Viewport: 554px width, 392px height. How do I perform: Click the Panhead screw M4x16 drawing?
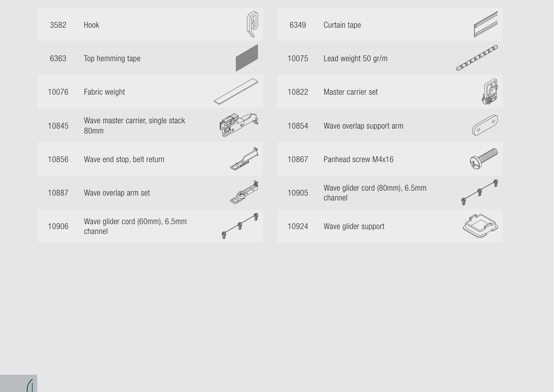pyautogui.click(x=484, y=159)
